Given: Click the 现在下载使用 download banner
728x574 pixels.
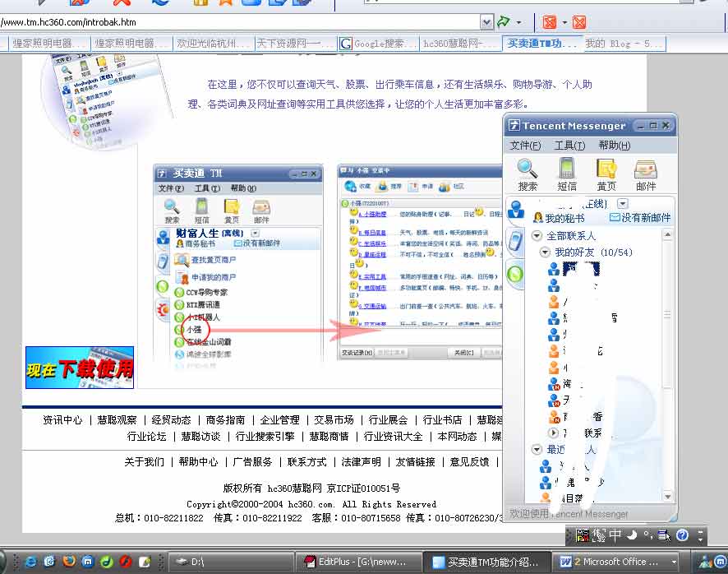Looking at the screenshot, I should 80,368.
